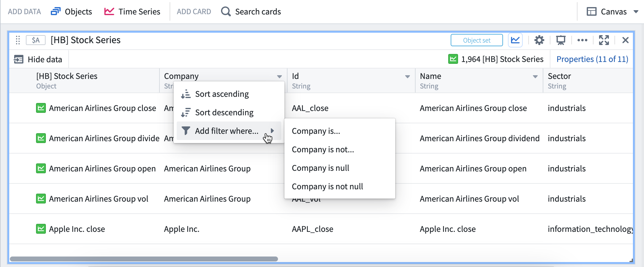Open the Name column dropdown arrow
The height and width of the screenshot is (267, 644).
[x=535, y=76]
